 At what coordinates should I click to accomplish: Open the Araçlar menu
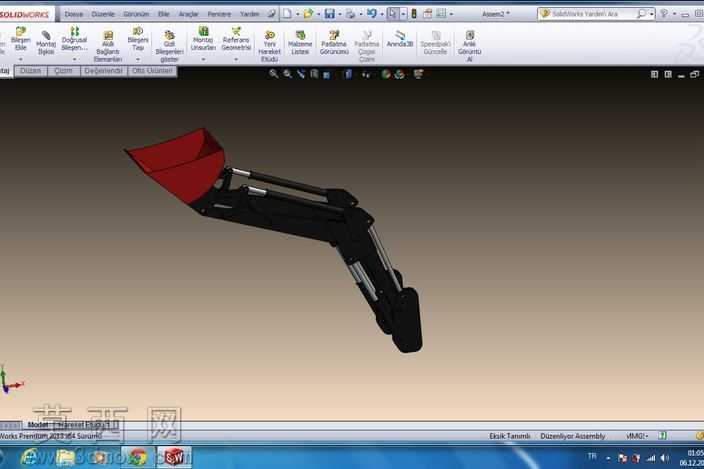pos(189,14)
